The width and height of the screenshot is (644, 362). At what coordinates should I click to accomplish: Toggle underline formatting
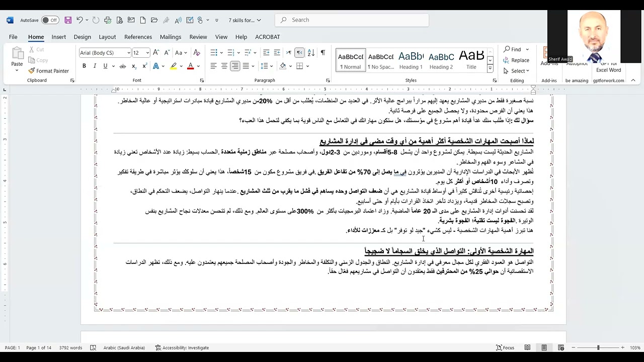tap(105, 66)
